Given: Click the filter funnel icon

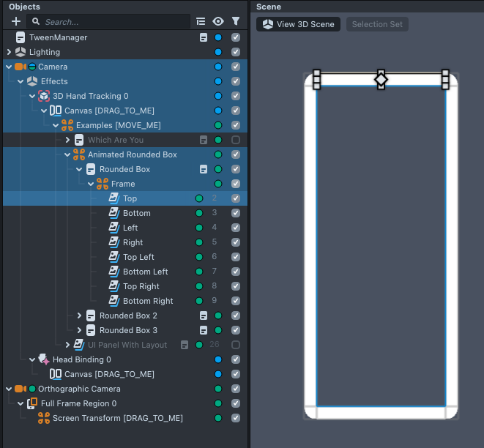Looking at the screenshot, I should (236, 22).
